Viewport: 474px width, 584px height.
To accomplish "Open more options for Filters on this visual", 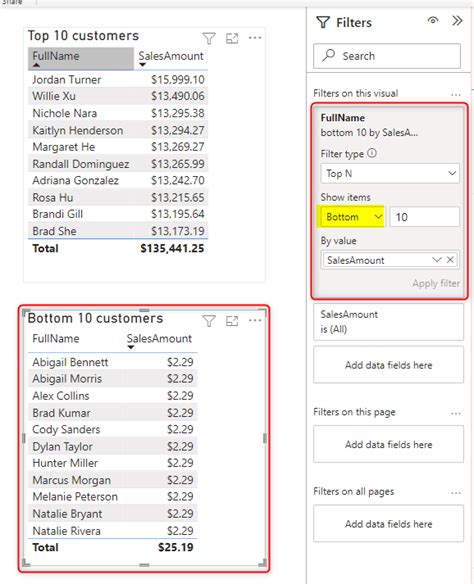I will pyautogui.click(x=456, y=95).
